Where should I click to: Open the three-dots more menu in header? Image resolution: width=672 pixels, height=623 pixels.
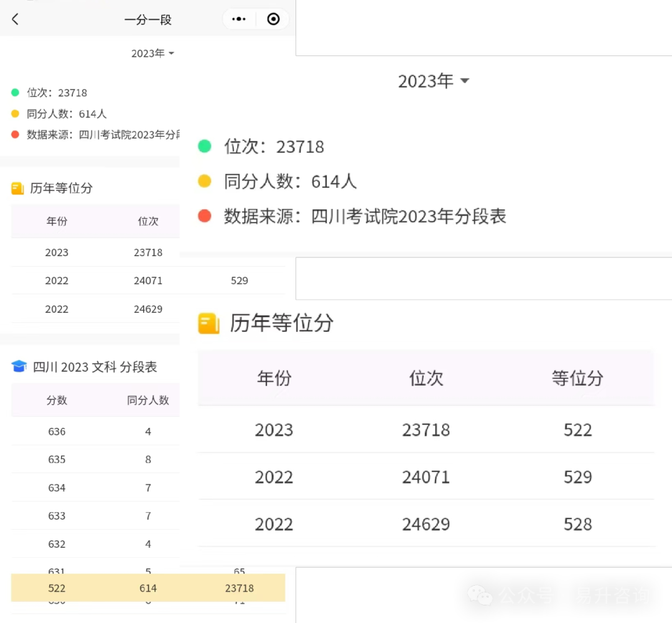239,19
